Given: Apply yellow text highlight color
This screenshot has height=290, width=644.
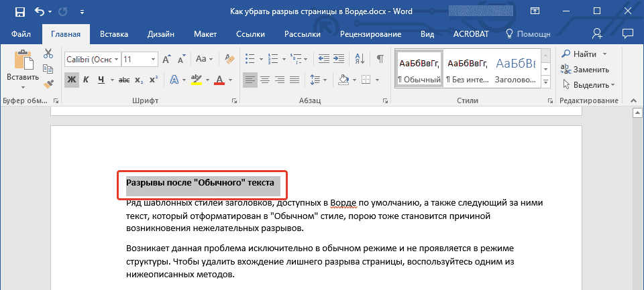Looking at the screenshot, I should pyautogui.click(x=197, y=80).
